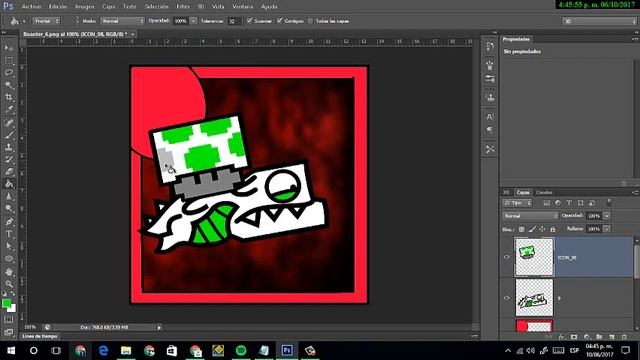Switch to the Canales tab
The width and height of the screenshot is (640, 360).
pos(544,192)
